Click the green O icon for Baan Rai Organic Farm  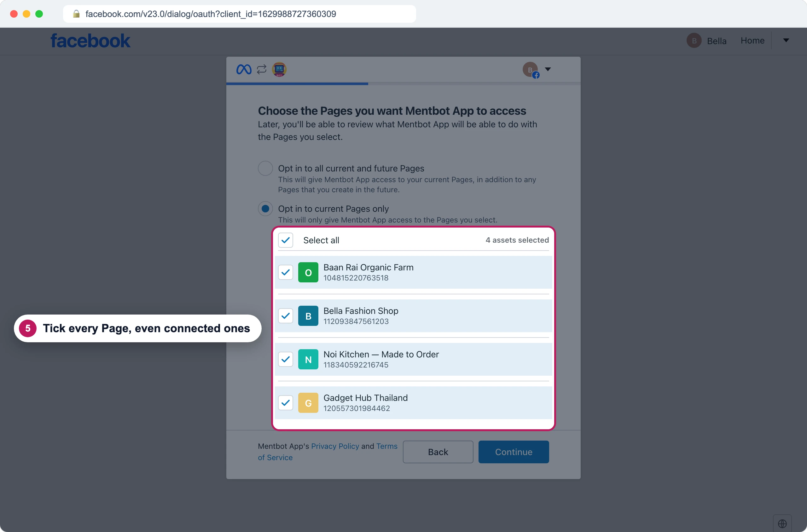click(308, 272)
